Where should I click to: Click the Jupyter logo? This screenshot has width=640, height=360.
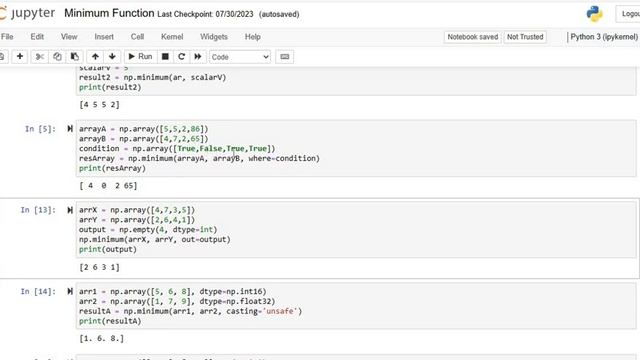pyautogui.click(x=27, y=13)
